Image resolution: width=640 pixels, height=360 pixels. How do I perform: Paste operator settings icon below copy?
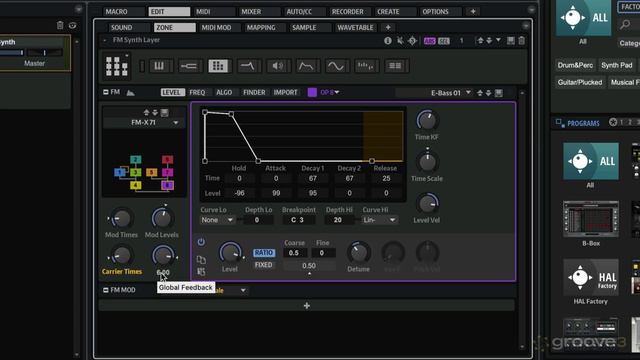[x=201, y=271]
